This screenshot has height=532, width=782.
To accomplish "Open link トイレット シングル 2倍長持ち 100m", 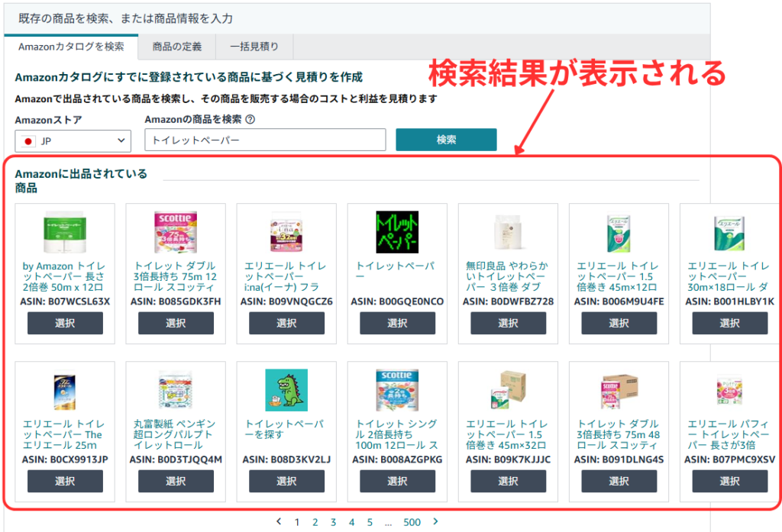I will [x=397, y=434].
